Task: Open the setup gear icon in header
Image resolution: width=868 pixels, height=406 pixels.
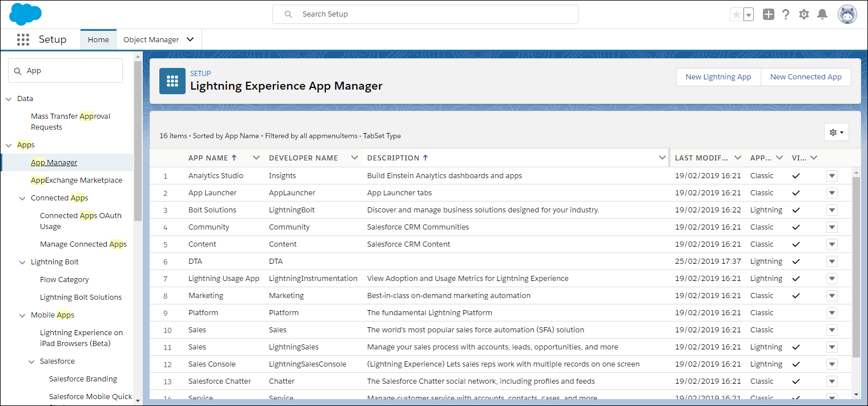Action: tap(804, 14)
